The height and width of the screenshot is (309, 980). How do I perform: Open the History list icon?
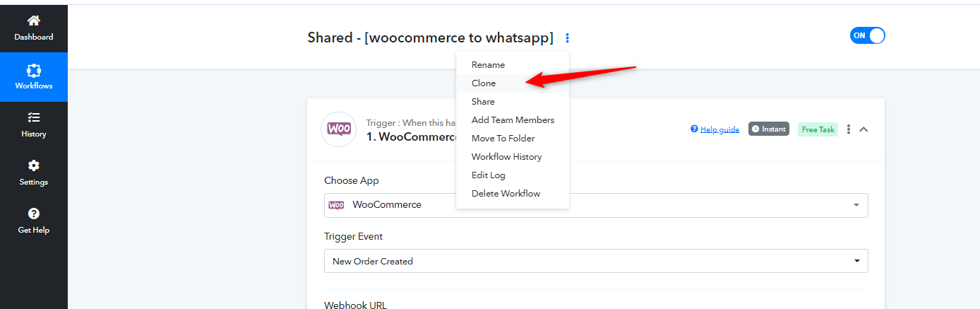tap(33, 117)
